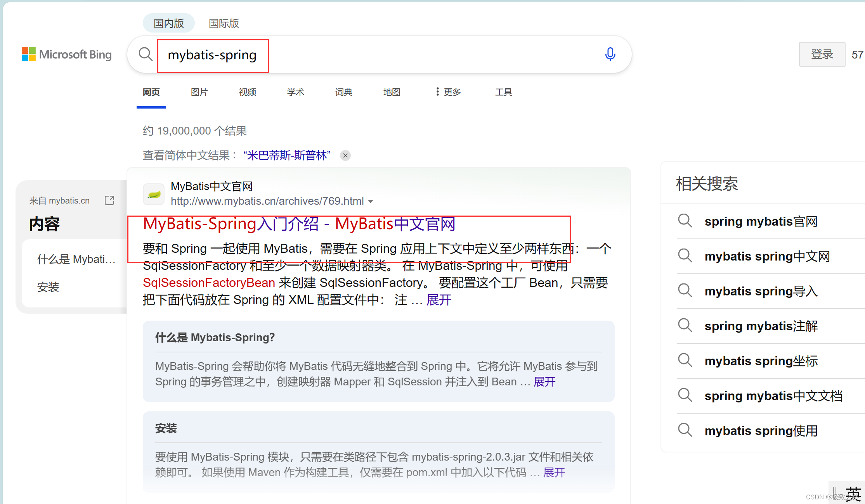
Task: Open 'MyBatis-Spring入门介绍' result title link
Action: (x=299, y=224)
